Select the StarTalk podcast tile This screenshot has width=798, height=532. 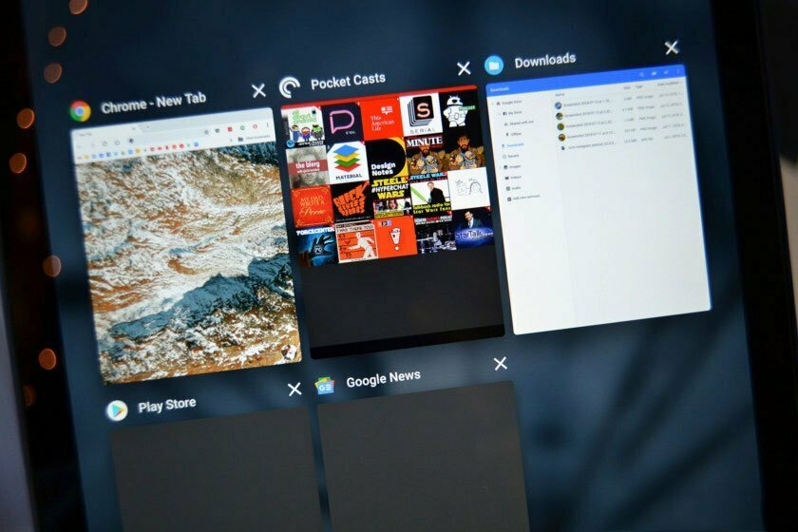472,228
